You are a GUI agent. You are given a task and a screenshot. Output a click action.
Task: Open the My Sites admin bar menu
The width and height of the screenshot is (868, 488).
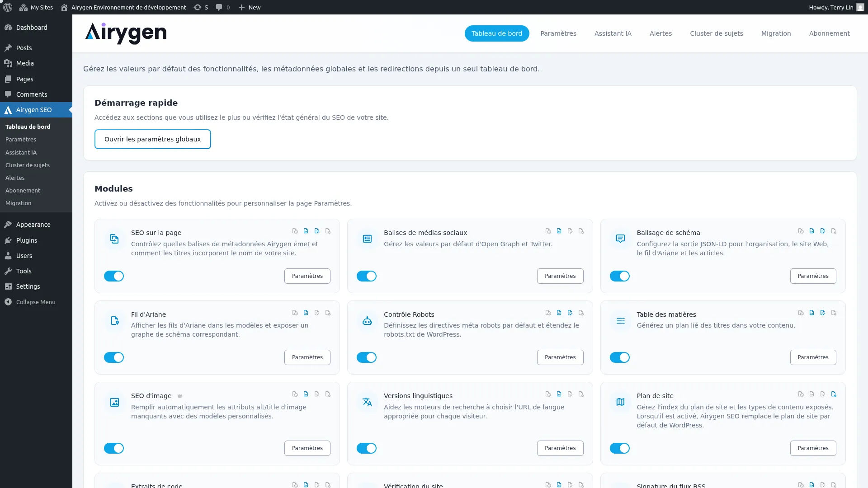pos(36,7)
